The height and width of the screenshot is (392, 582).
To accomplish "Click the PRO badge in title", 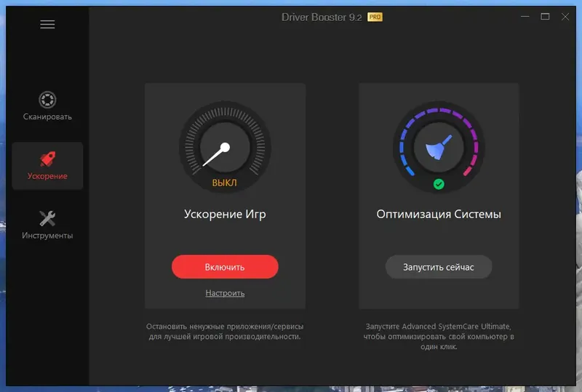I will (375, 17).
